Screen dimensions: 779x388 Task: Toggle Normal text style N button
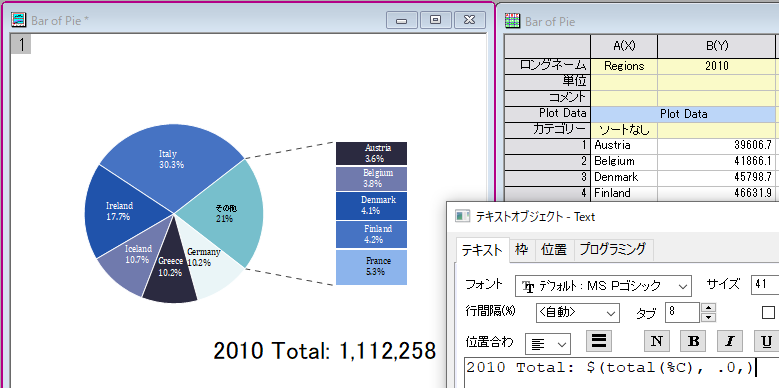(x=657, y=340)
